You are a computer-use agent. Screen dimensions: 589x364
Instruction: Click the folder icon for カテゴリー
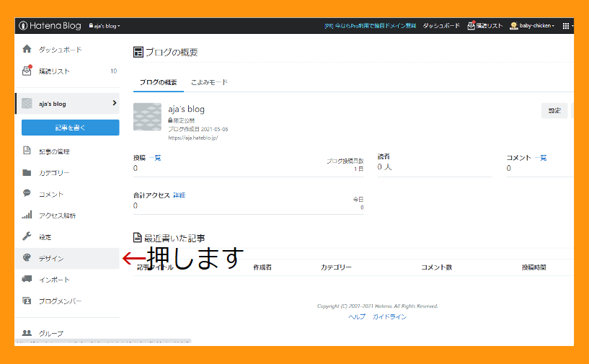(27, 172)
